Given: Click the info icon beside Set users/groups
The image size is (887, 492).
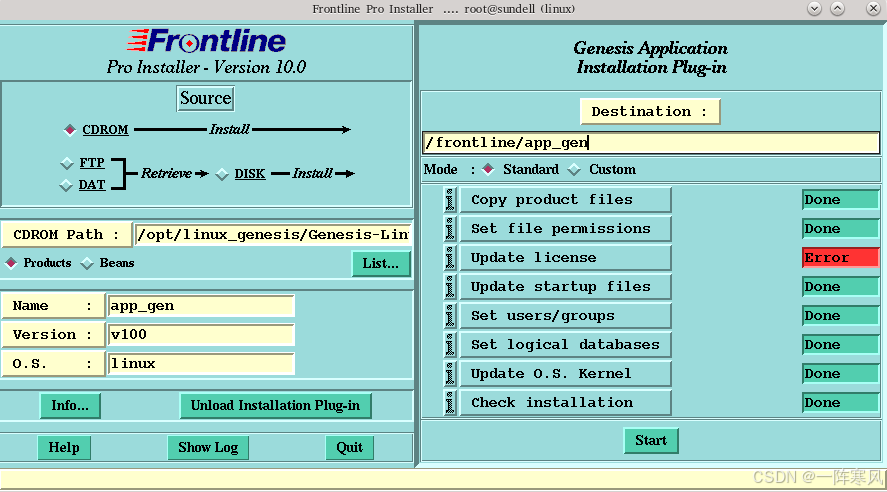Looking at the screenshot, I should coord(450,316).
